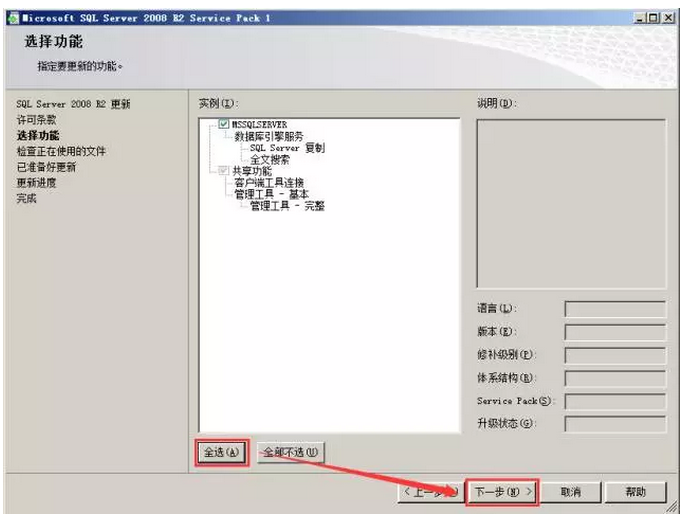
Task: Click the Service Pack(S) text field
Action: point(615,401)
